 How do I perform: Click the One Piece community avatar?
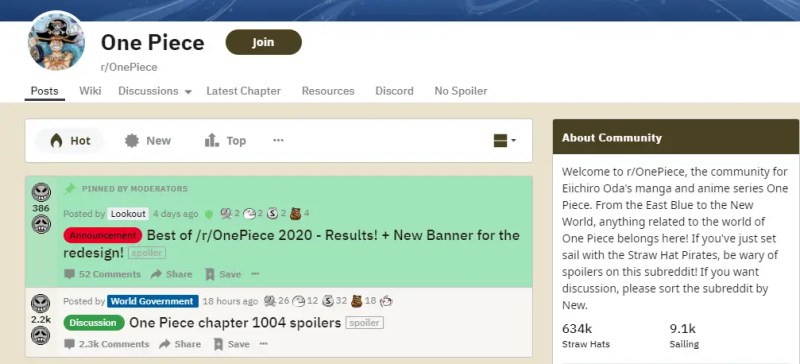56,41
